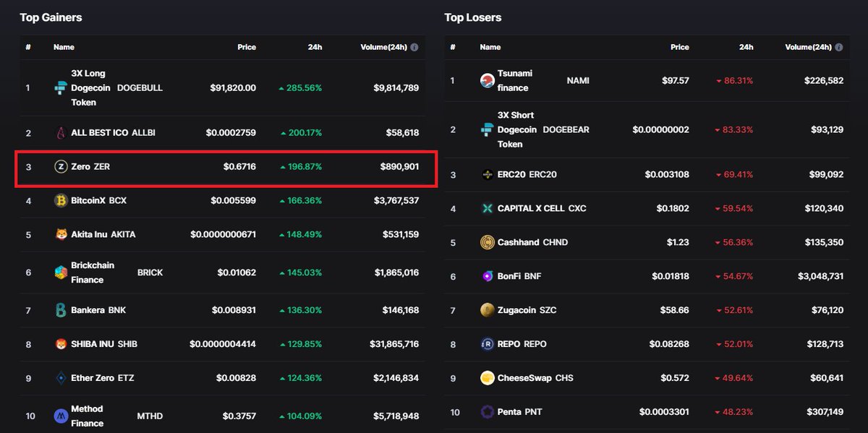Click the CAPITAL X CELL logo
The image size is (868, 433).
(x=486, y=208)
